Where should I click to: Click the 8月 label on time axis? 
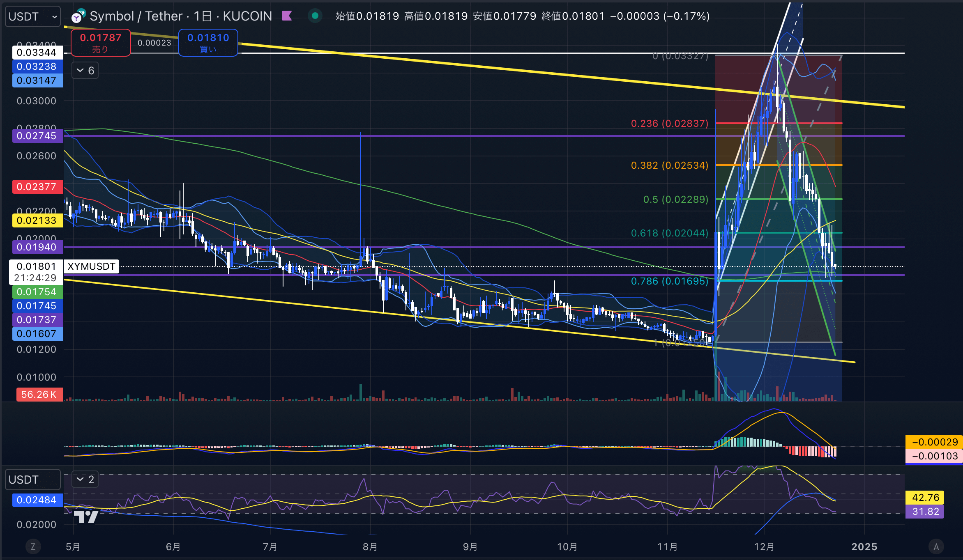coord(370,547)
